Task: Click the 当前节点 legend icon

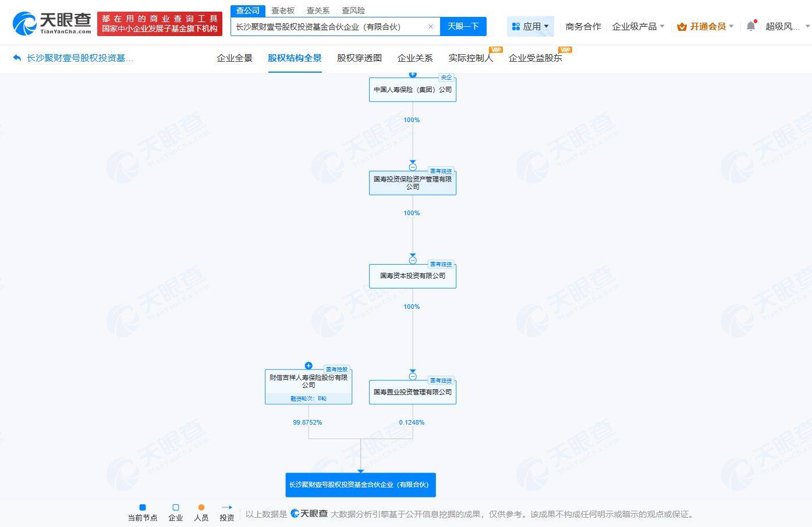Action: [143, 507]
